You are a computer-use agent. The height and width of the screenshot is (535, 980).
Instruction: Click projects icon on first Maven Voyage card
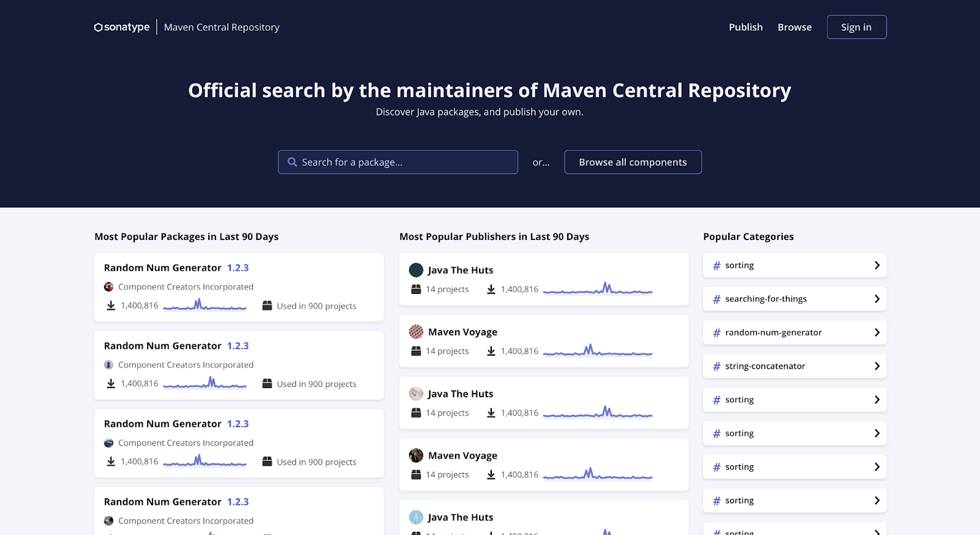point(416,351)
